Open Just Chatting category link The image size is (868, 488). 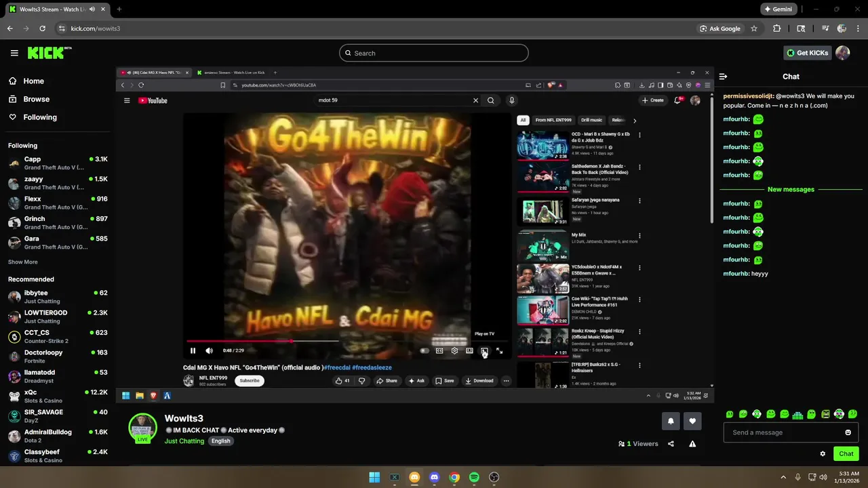184,441
